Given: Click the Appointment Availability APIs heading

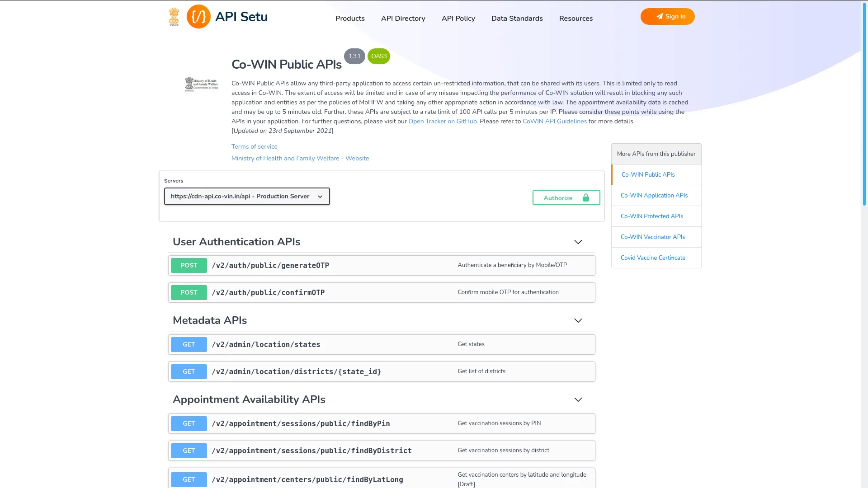Looking at the screenshot, I should tap(249, 400).
